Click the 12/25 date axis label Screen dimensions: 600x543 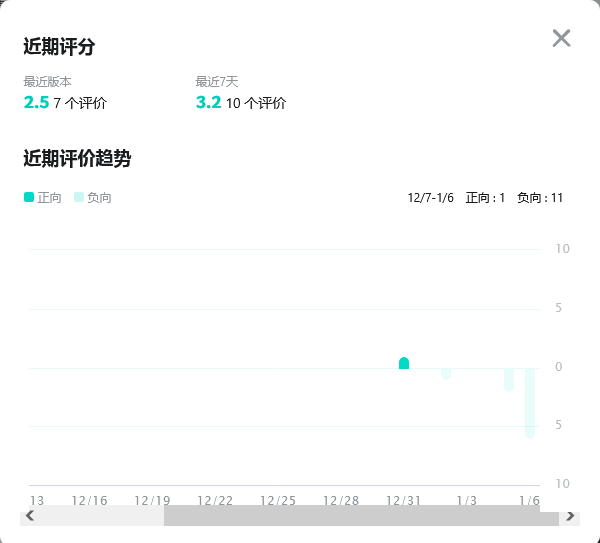[x=278, y=500]
